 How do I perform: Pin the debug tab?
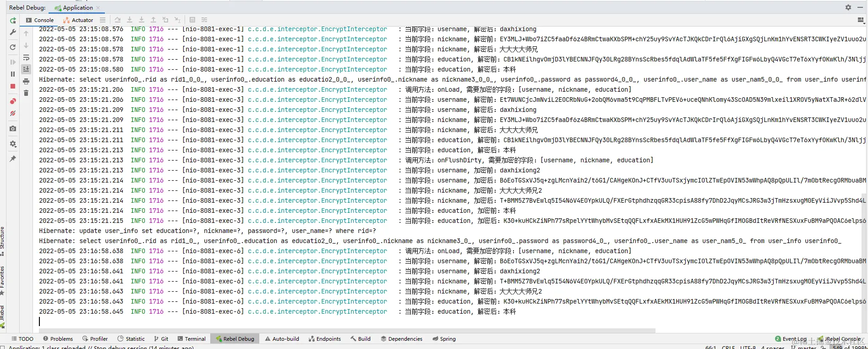click(x=13, y=159)
